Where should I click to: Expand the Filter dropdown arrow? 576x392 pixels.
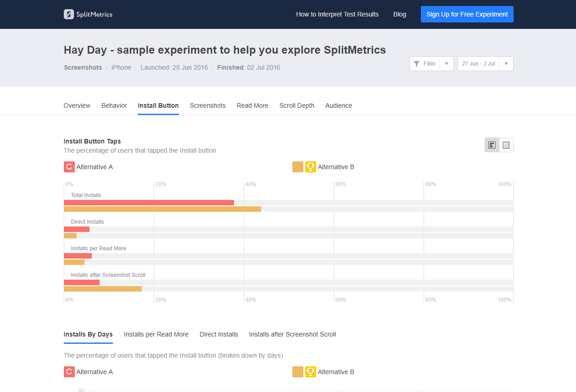(x=447, y=64)
